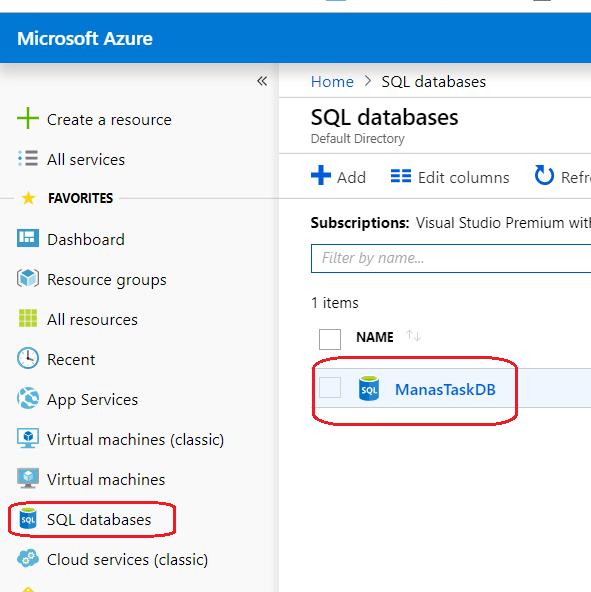The image size is (591, 592).
Task: Click the Virtual machines monitor icon
Action: click(x=28, y=478)
